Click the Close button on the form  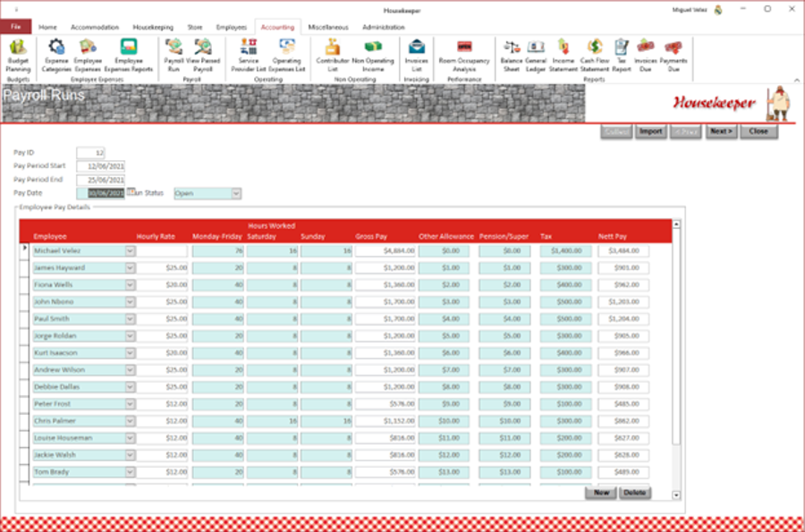point(758,131)
